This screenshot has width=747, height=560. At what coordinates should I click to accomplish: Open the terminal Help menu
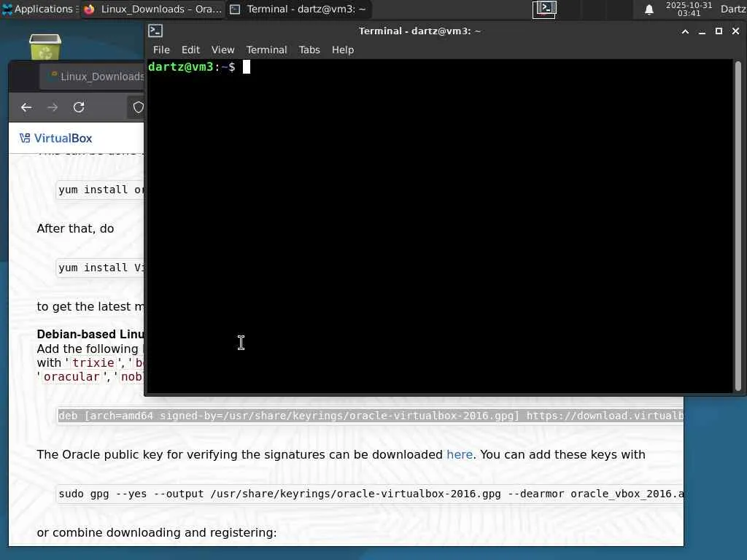coord(343,50)
